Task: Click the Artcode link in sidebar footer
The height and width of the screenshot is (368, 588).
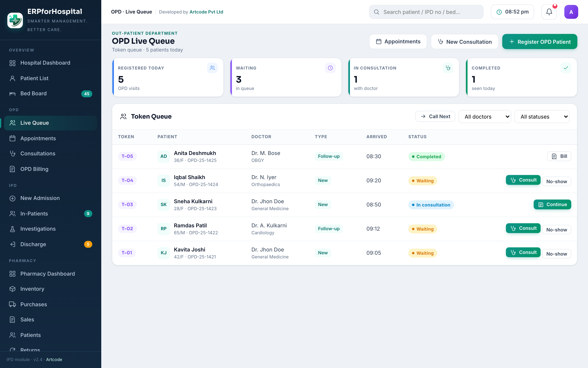Action: pyautogui.click(x=54, y=359)
